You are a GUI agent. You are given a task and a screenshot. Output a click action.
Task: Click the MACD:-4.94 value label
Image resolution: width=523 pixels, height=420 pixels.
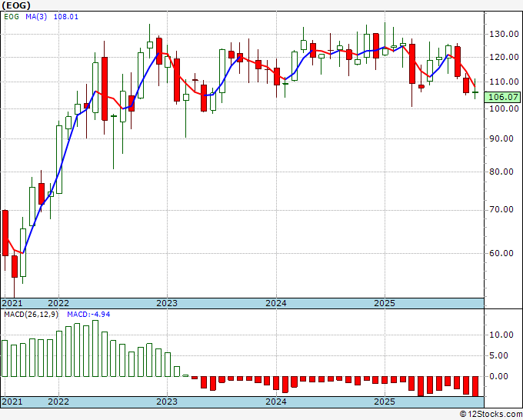88,315
